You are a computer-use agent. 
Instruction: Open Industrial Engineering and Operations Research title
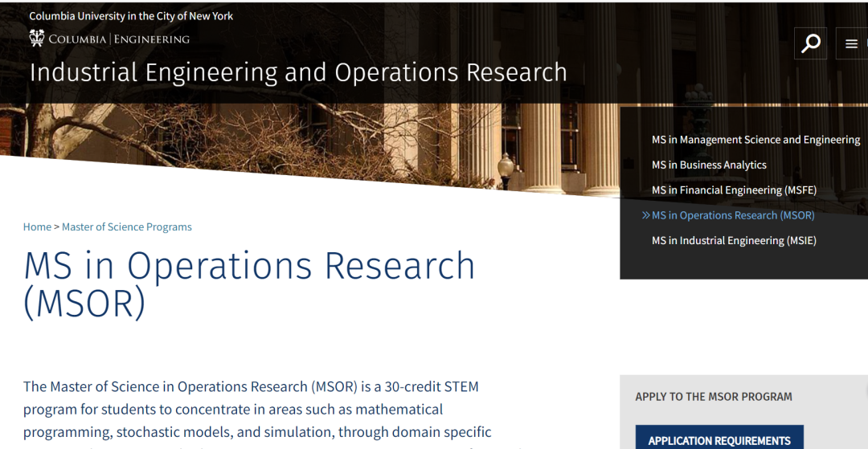(298, 72)
